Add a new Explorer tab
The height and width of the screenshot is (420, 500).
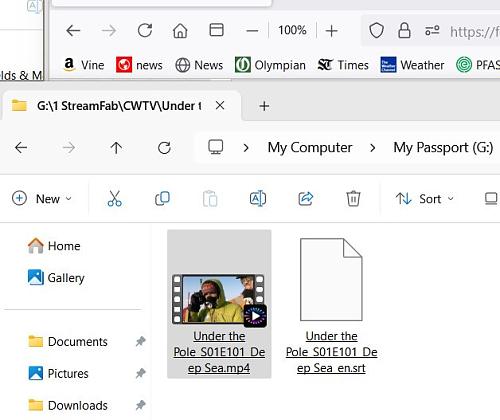click(x=264, y=106)
